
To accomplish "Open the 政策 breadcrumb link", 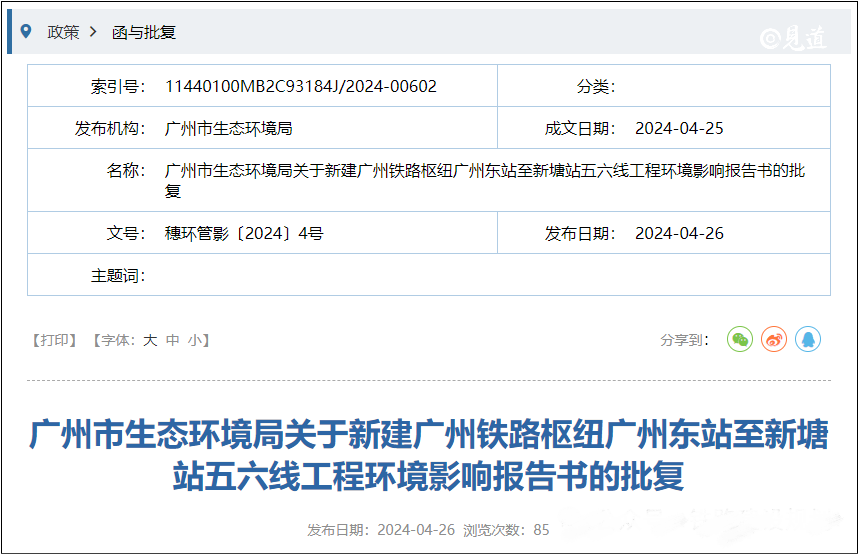I will pyautogui.click(x=63, y=32).
